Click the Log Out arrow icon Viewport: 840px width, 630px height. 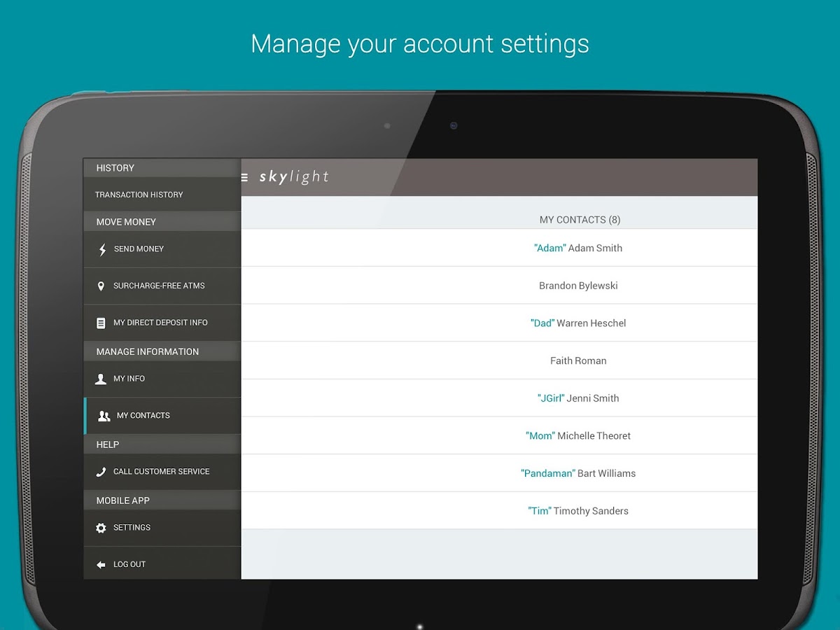(x=101, y=564)
